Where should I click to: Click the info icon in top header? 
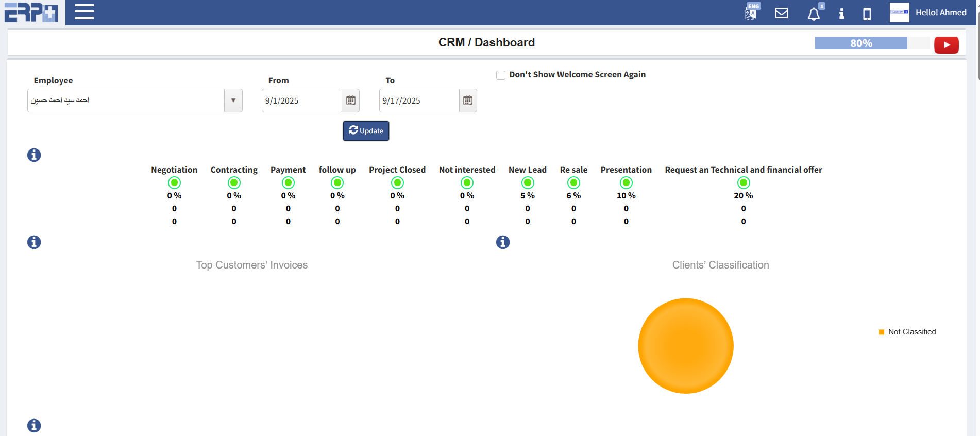click(x=841, y=13)
